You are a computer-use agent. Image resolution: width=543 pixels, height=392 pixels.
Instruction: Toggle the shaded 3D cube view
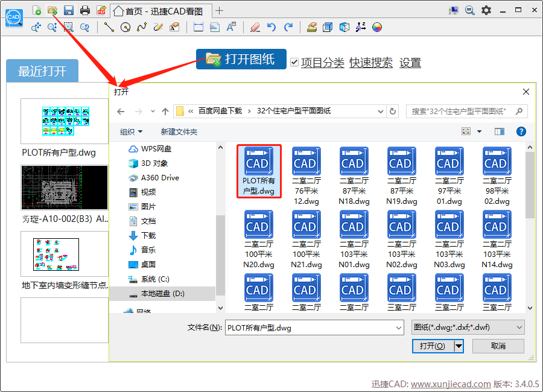click(345, 27)
